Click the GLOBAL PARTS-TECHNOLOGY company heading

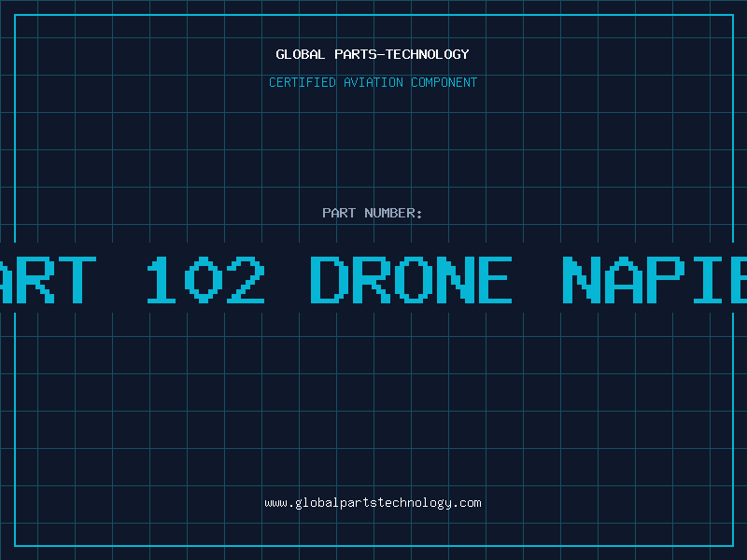(373, 55)
